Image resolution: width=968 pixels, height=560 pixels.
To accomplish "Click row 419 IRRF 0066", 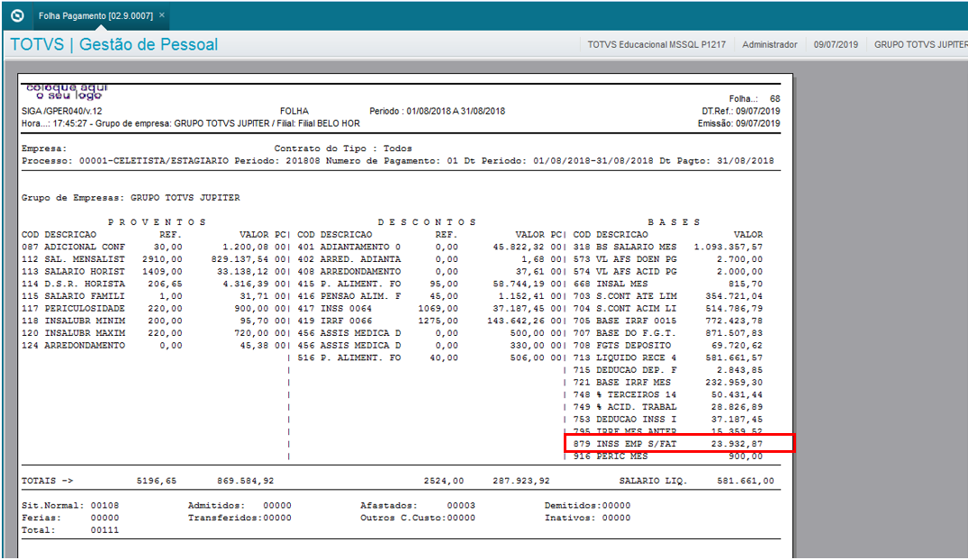I will click(431, 321).
